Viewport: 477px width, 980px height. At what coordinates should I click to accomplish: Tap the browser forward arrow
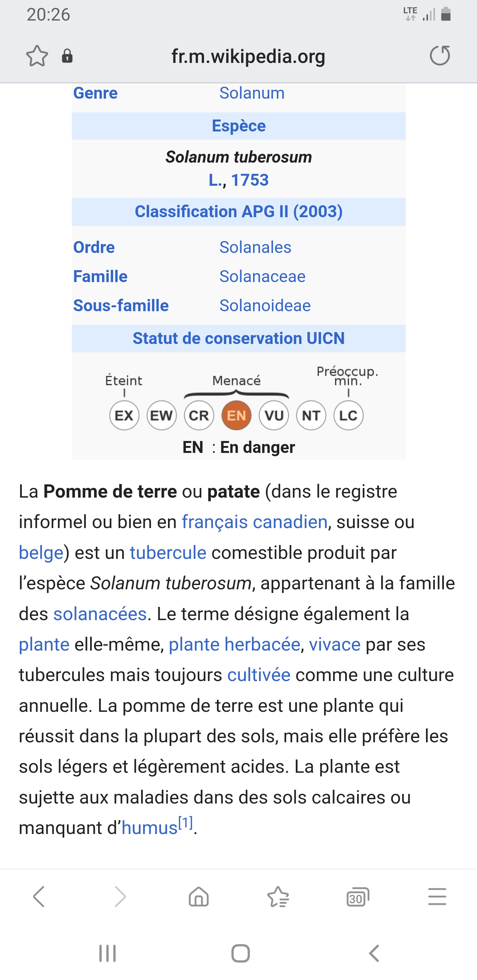120,897
